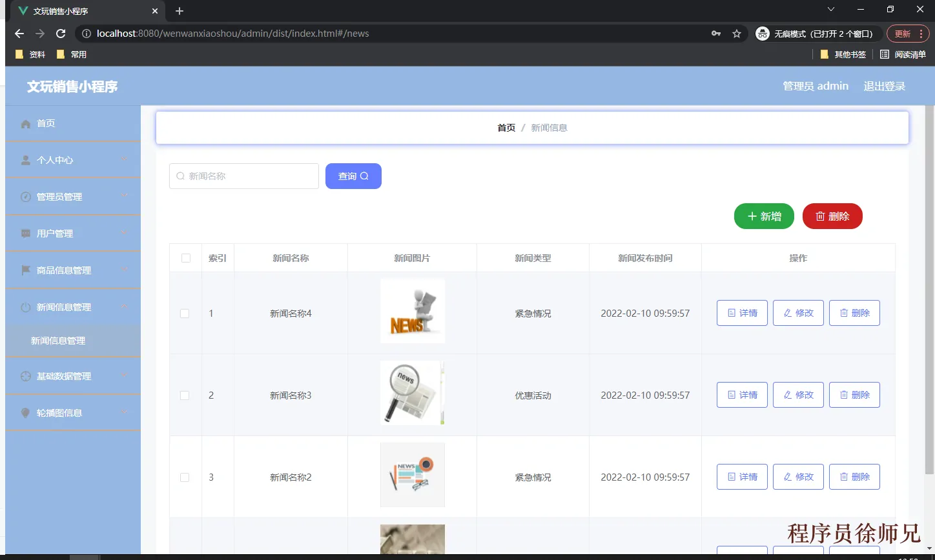Click the news illustration thumbnail of 新闻名称2
This screenshot has height=560, width=935.
[x=413, y=475]
